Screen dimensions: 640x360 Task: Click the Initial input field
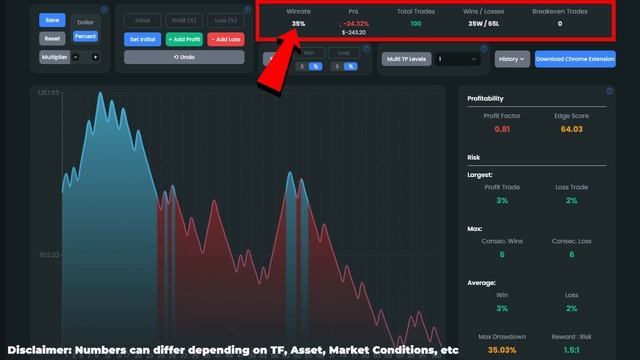click(x=142, y=20)
